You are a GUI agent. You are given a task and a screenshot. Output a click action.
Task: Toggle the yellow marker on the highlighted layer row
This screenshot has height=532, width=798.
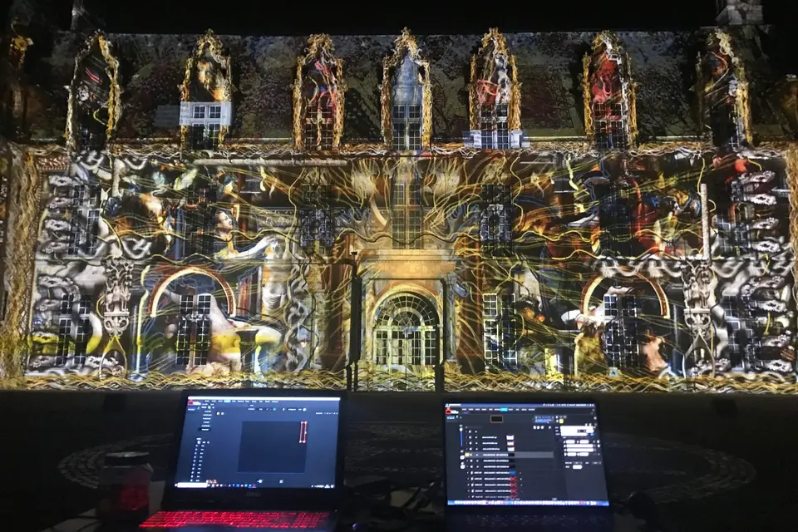tap(467, 455)
